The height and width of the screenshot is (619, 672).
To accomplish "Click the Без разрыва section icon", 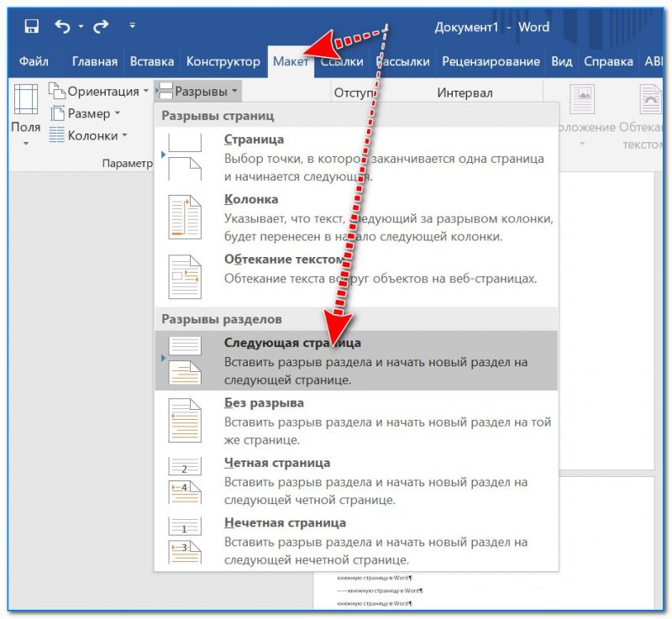I will (x=185, y=420).
